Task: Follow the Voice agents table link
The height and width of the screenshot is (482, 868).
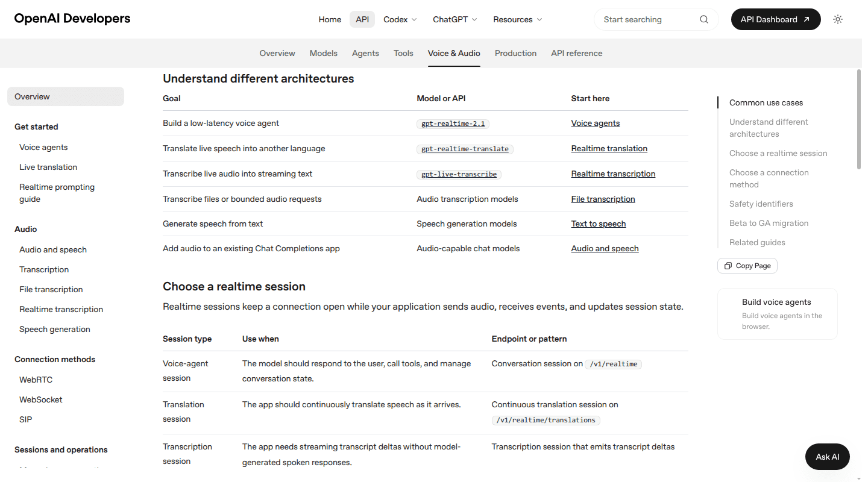Action: pos(596,123)
